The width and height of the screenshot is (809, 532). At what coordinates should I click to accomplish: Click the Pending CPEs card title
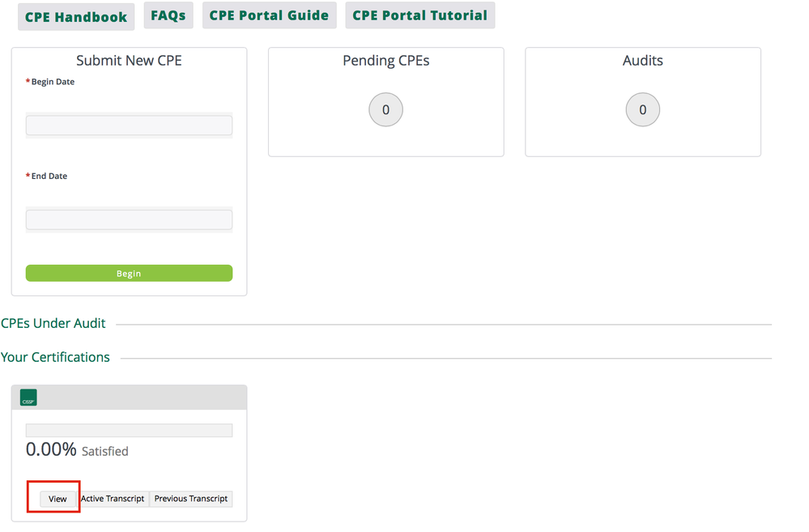coord(385,61)
